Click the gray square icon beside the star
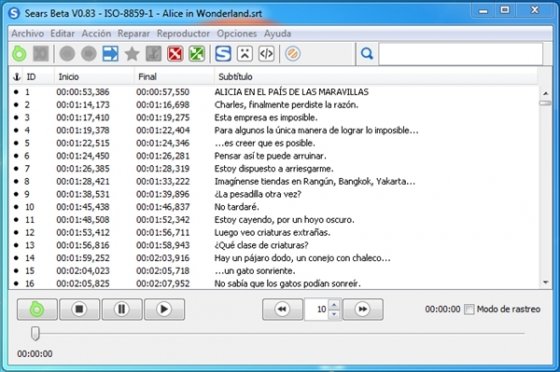Image resolution: width=560 pixels, height=372 pixels. (x=154, y=54)
